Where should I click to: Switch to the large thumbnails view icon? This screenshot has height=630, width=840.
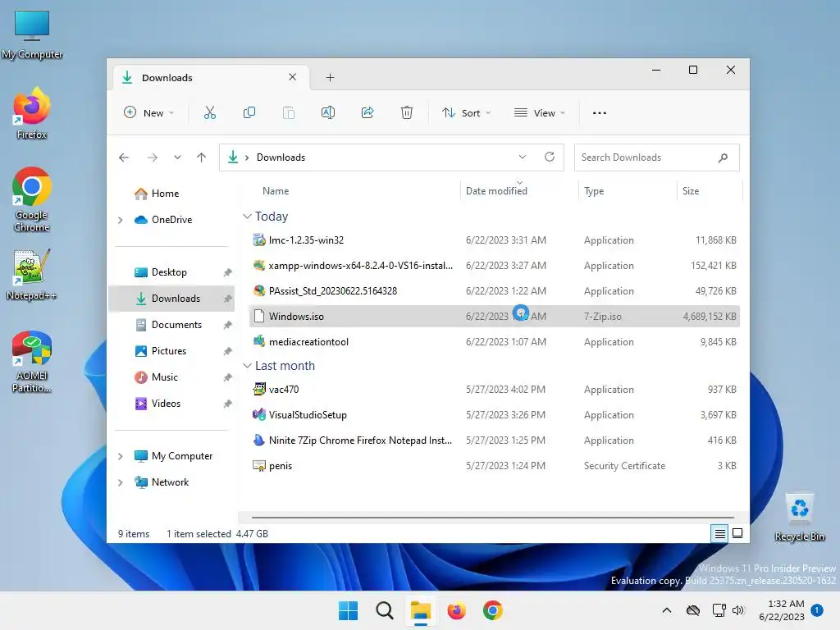(737, 533)
